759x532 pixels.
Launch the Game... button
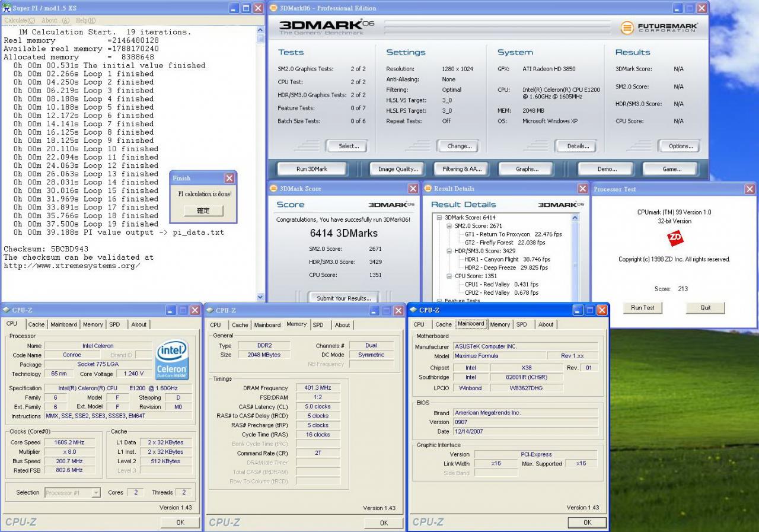(671, 169)
